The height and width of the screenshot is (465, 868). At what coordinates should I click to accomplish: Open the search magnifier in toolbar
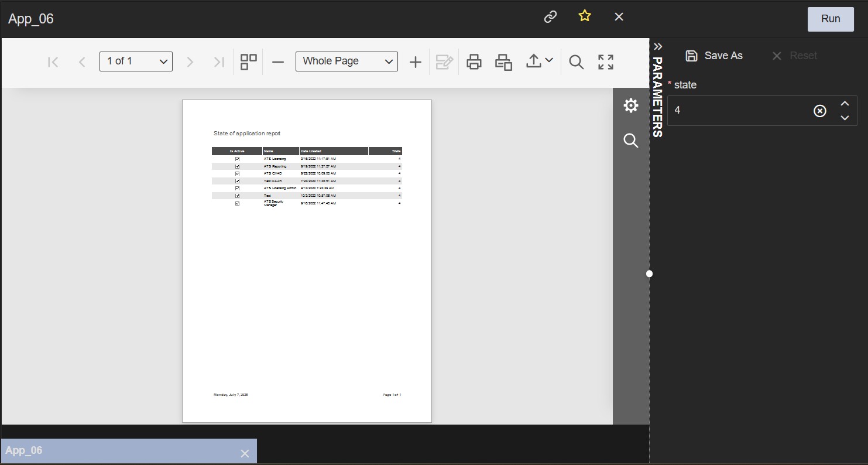click(x=577, y=62)
